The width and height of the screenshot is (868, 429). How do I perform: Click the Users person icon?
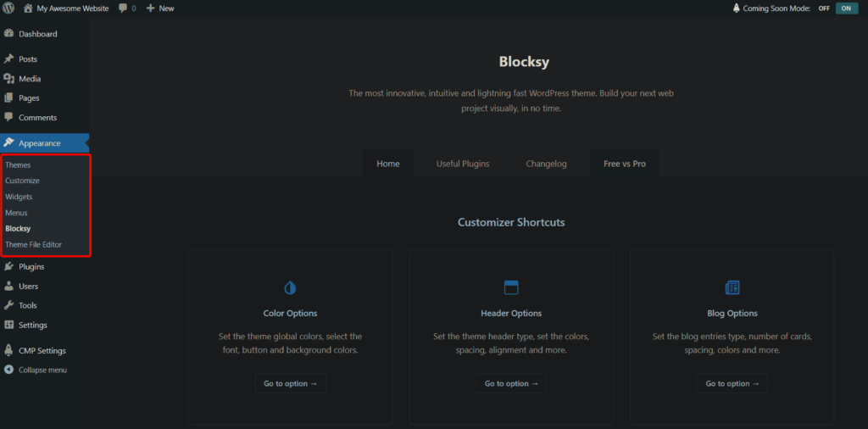(x=8, y=287)
